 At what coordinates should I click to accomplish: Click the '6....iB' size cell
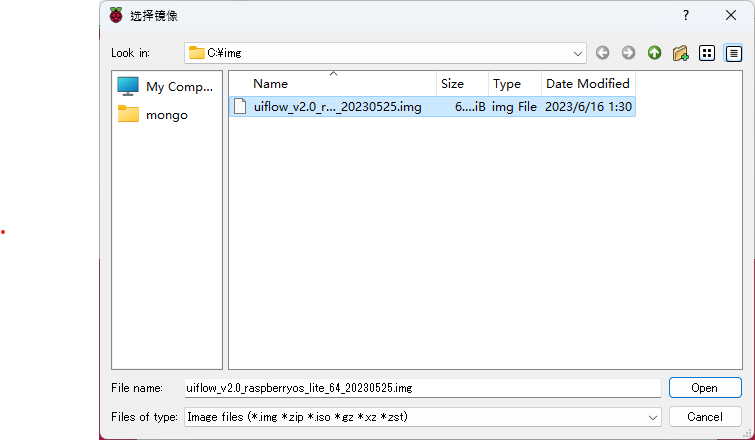tap(470, 107)
